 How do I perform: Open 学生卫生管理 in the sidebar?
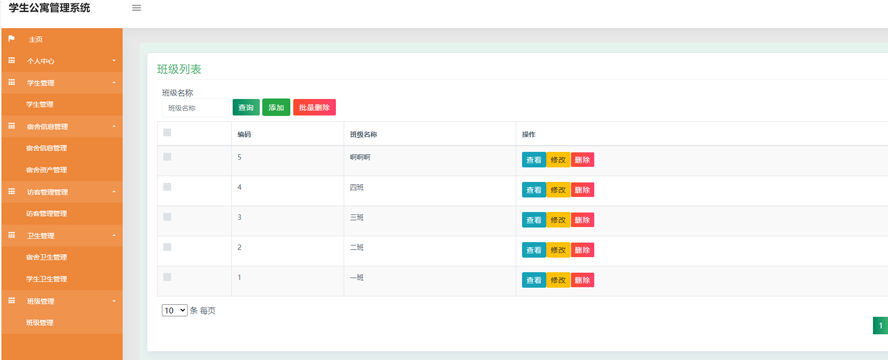click(x=46, y=279)
